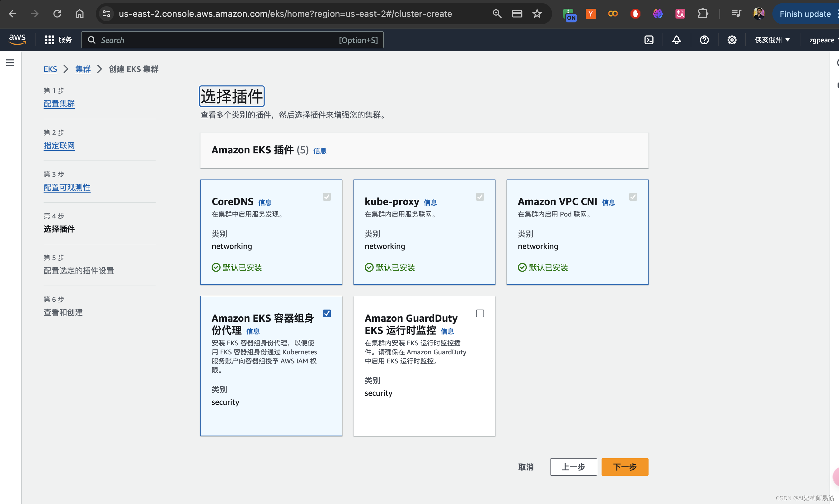Image resolution: width=839 pixels, height=504 pixels.
Task: Click the payment card icon in address bar
Action: coord(517,14)
